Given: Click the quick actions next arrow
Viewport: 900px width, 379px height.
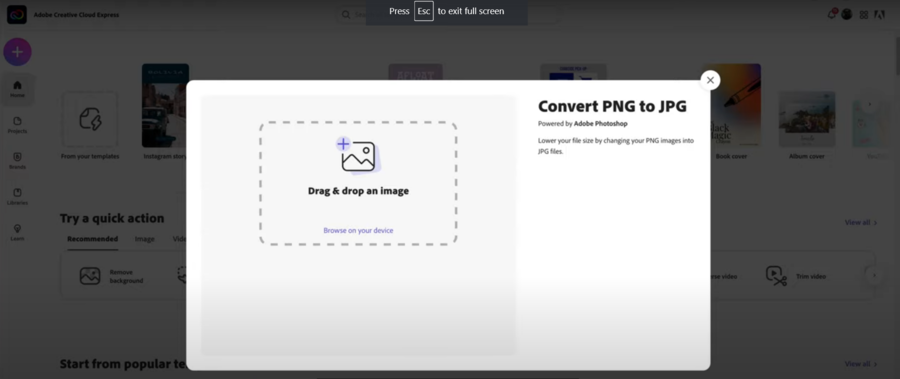Looking at the screenshot, I should pyautogui.click(x=874, y=275).
